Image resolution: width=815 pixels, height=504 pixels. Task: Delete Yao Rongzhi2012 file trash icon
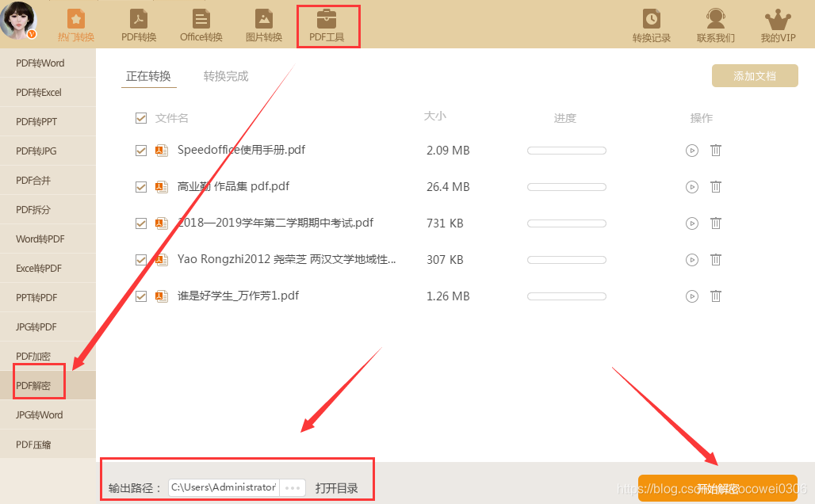[716, 260]
